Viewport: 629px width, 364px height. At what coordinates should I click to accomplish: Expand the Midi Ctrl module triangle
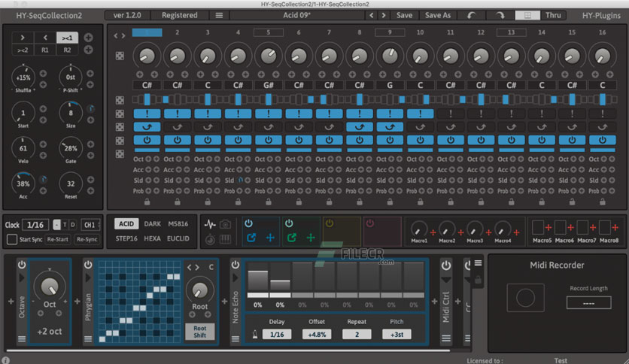[446, 280]
